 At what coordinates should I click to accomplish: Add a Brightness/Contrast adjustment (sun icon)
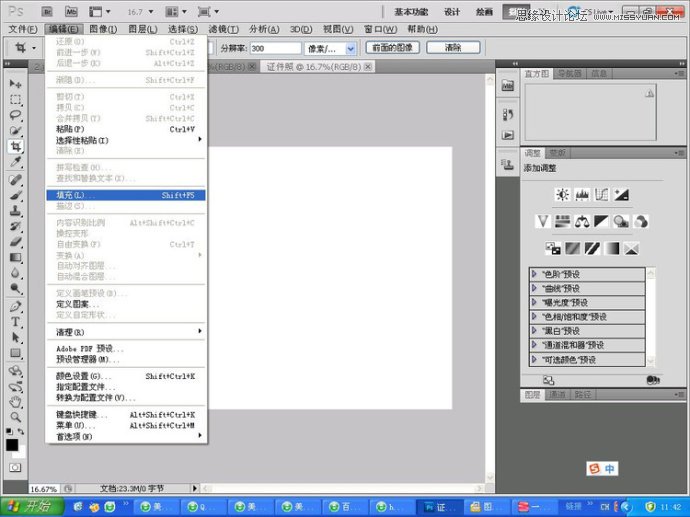pos(562,194)
